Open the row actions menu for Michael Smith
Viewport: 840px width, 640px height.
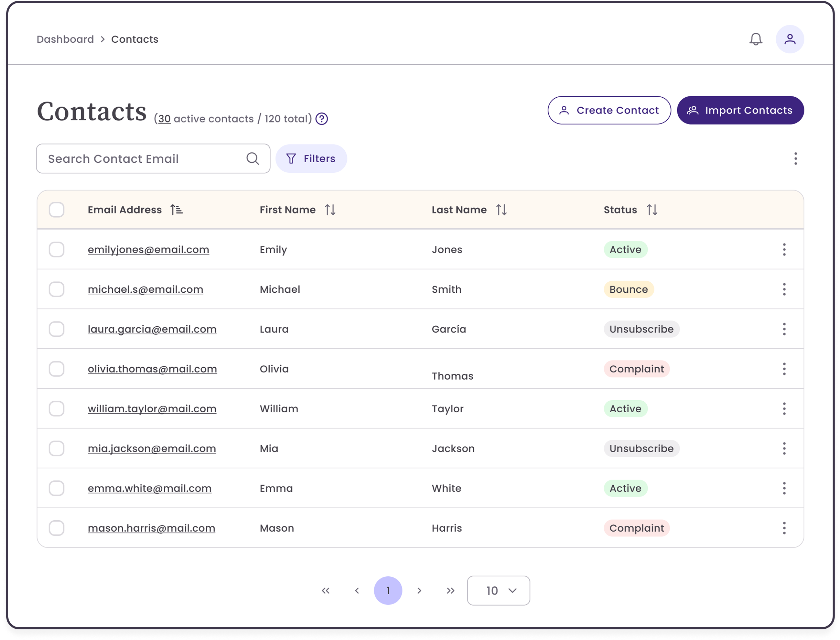tap(784, 289)
